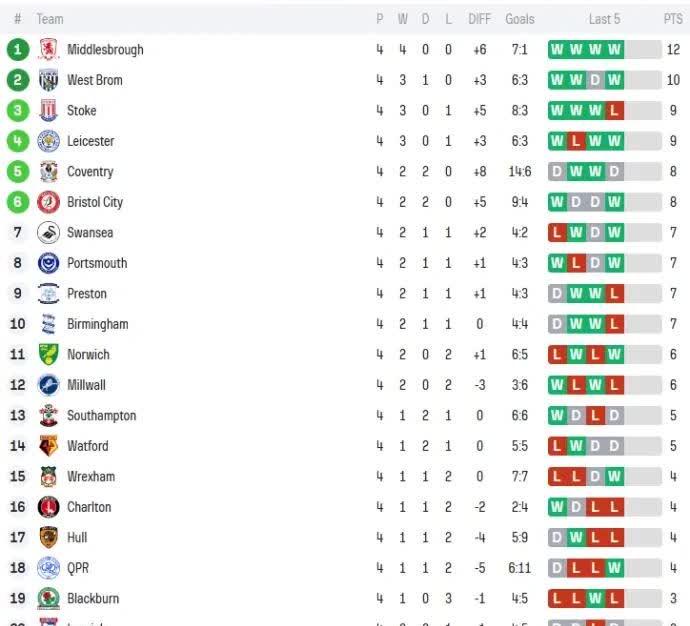Click the Goals column header
The image size is (690, 626).
click(520, 19)
